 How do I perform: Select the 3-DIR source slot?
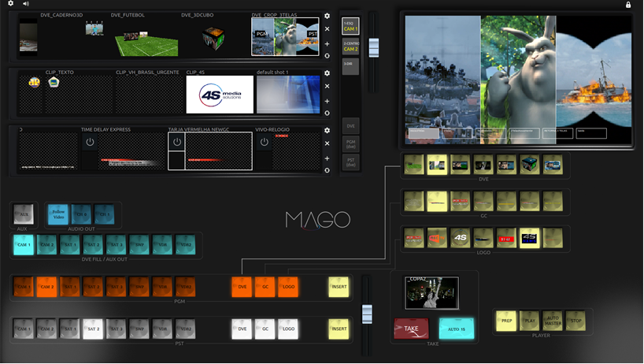point(351,66)
